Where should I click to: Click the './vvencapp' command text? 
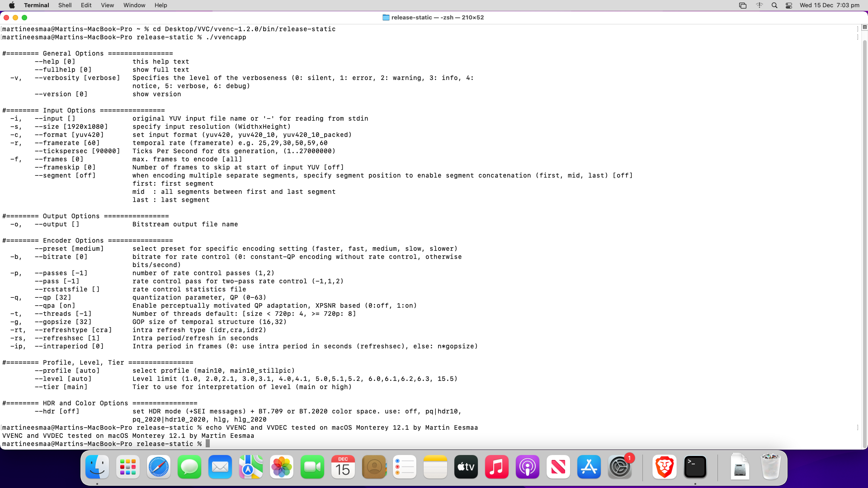pyautogui.click(x=226, y=38)
